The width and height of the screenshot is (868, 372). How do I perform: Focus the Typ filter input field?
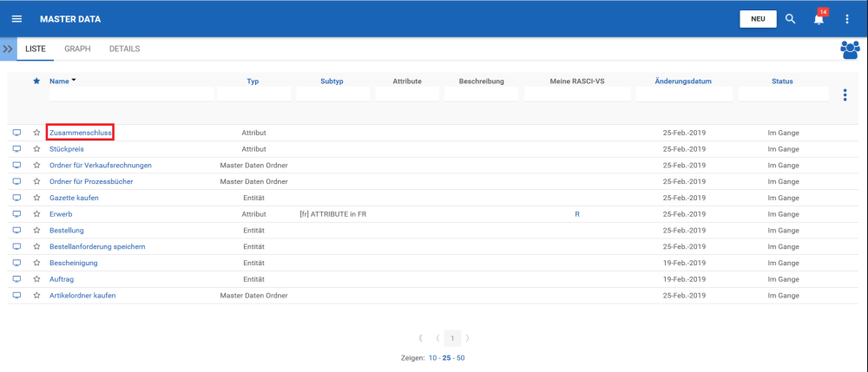coord(253,94)
